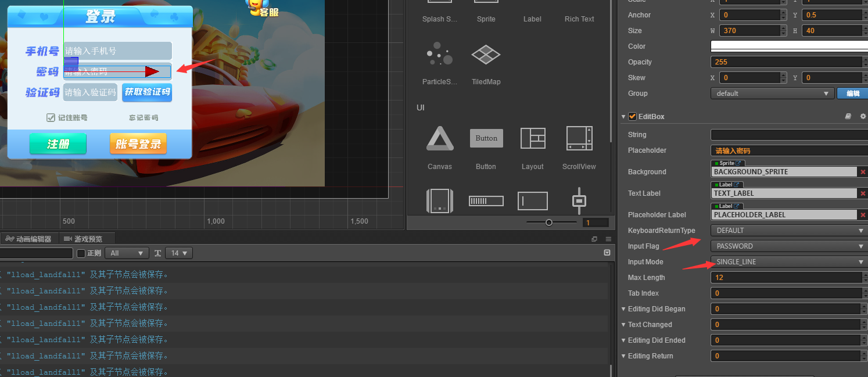Image resolution: width=868 pixels, height=377 pixels.
Task: Pop out the console panel
Action: 594,239
